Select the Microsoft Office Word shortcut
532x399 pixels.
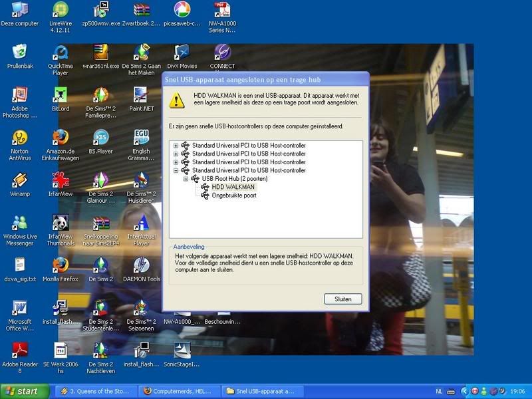[20, 315]
